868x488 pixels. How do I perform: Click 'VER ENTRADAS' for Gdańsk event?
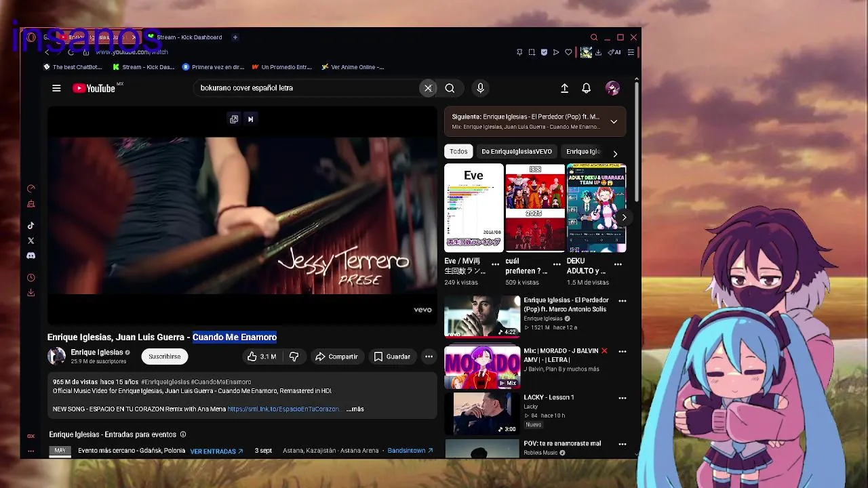click(x=216, y=451)
